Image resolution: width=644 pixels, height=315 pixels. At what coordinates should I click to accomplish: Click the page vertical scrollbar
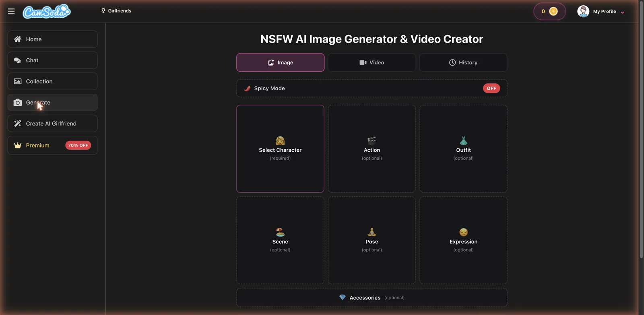641,129
